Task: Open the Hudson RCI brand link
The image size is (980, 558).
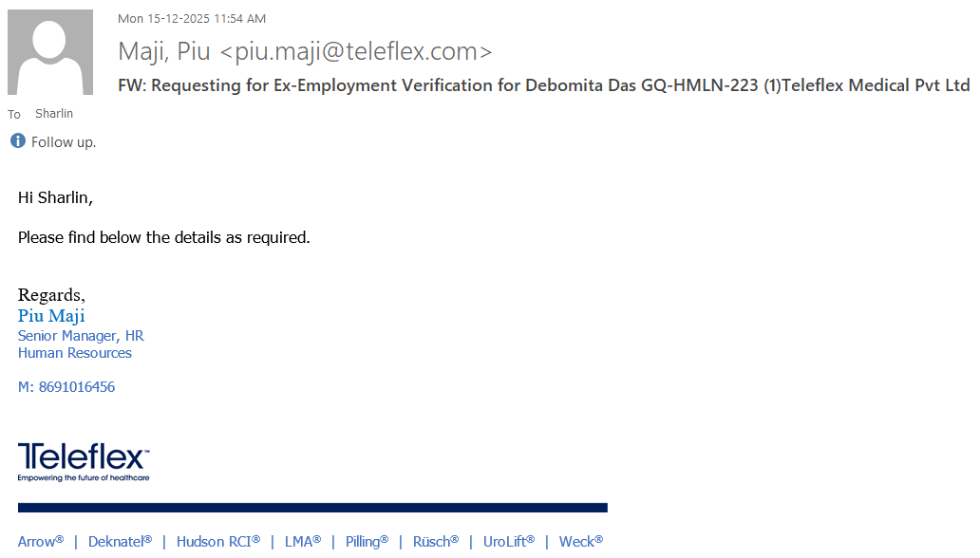Action: coord(217,542)
